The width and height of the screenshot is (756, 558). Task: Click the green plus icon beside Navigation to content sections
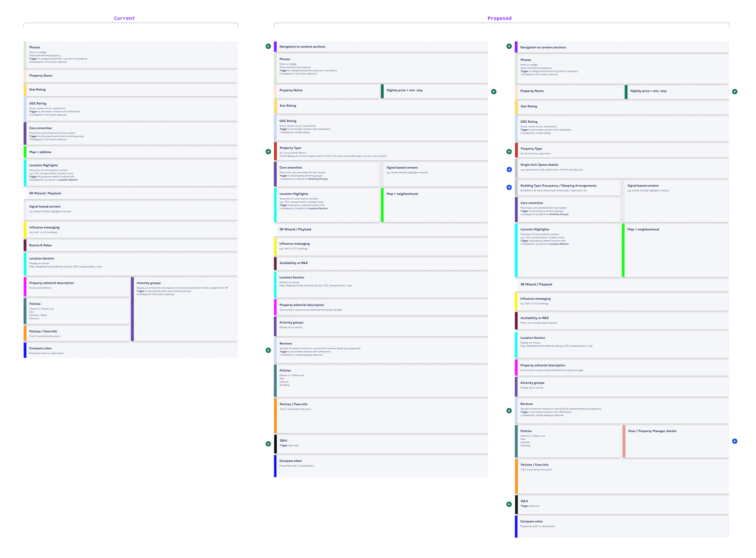pyautogui.click(x=269, y=46)
